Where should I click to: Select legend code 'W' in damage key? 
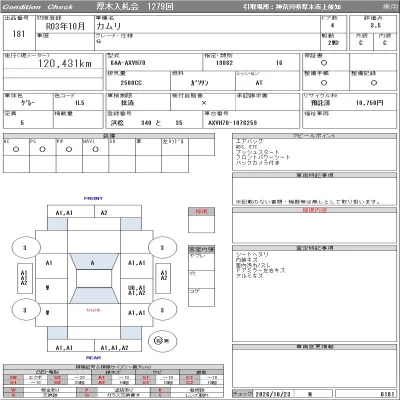coord(13,390)
